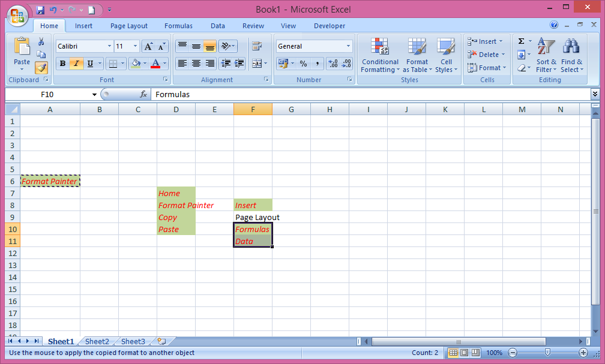The height and width of the screenshot is (364, 605).
Task: Open the General number format dropdown
Action: 348,46
